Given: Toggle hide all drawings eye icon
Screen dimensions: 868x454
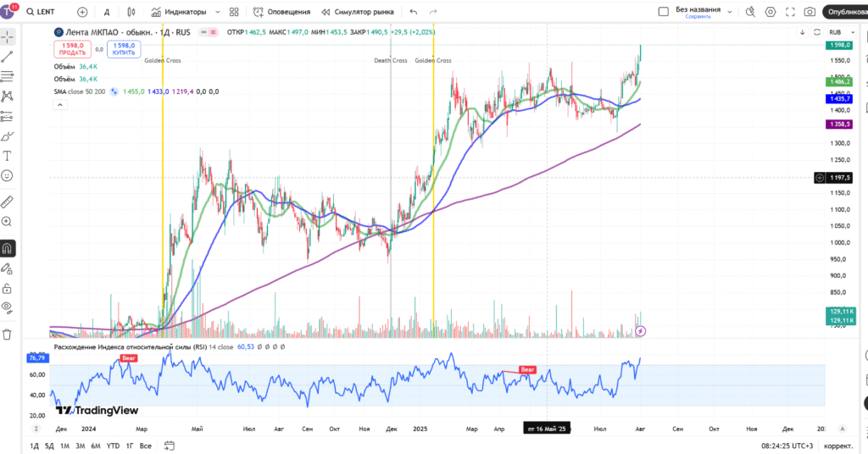Looking at the screenshot, I should pyautogui.click(x=7, y=307).
